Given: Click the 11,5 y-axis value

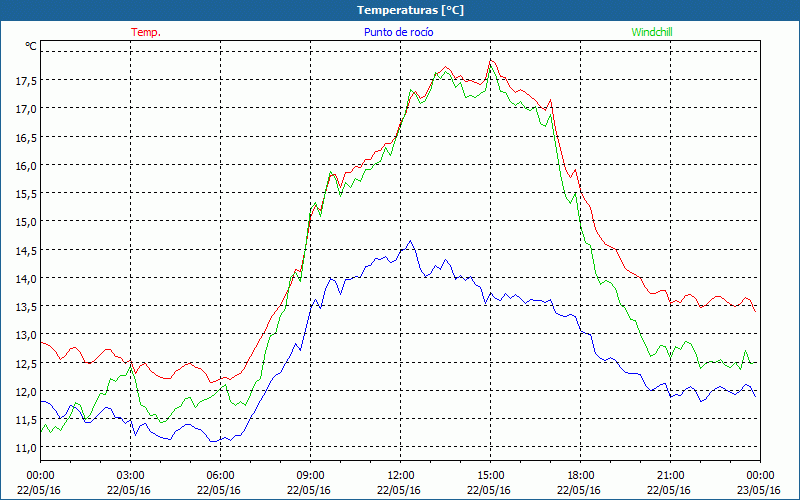Looking at the screenshot, I should pyautogui.click(x=26, y=419).
